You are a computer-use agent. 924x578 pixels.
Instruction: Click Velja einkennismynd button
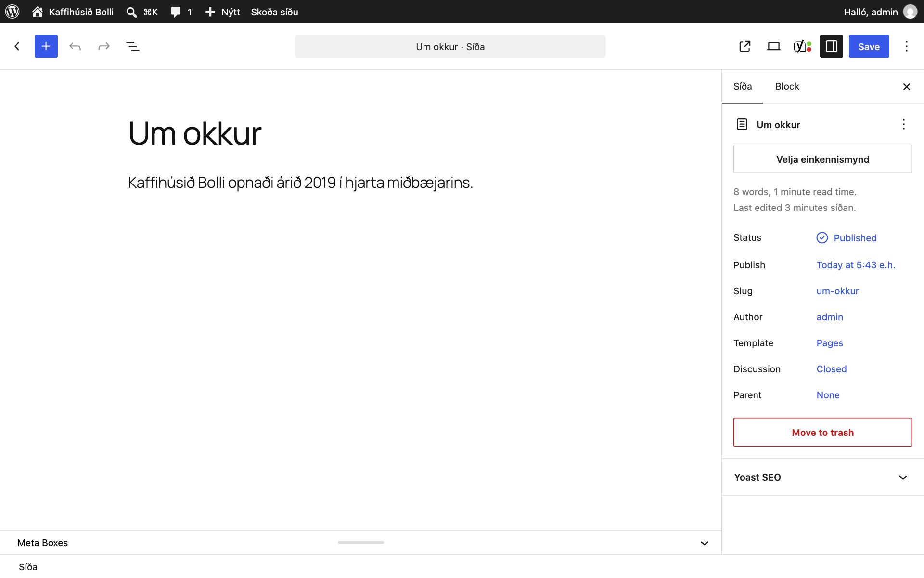click(x=822, y=159)
